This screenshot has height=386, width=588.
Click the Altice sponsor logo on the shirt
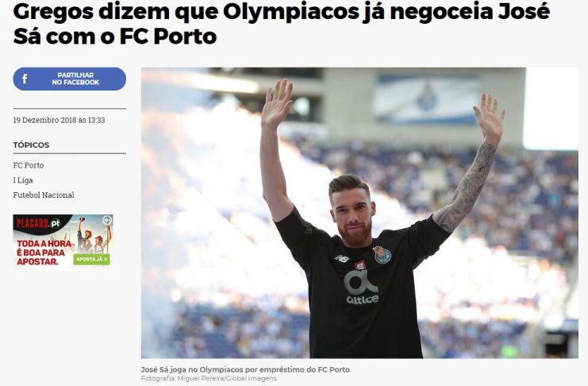(x=362, y=288)
